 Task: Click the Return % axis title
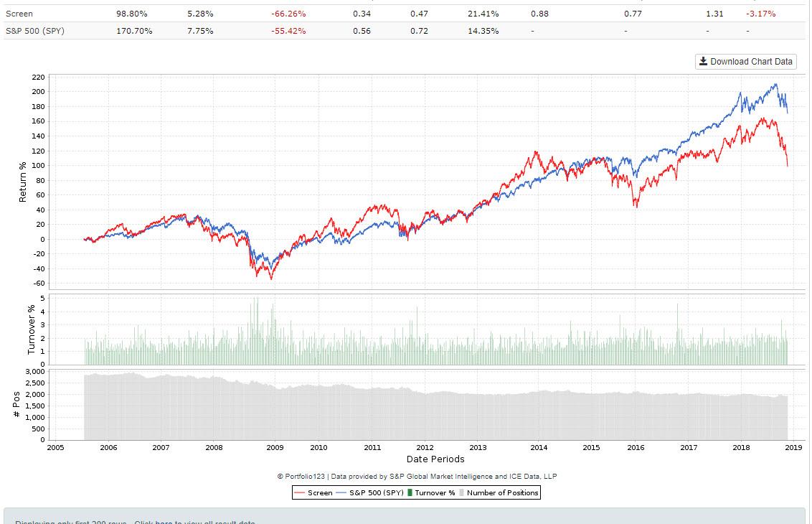click(x=22, y=182)
